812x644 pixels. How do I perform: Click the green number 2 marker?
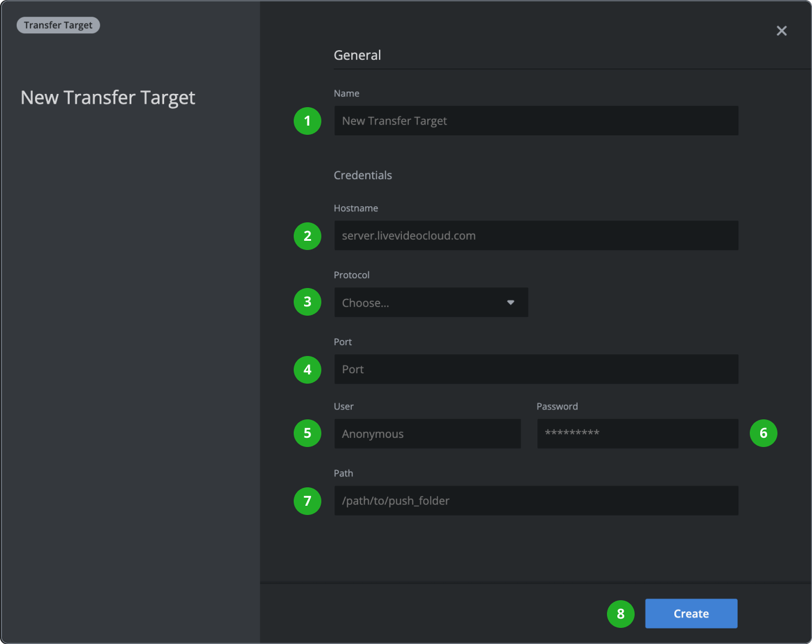click(x=308, y=236)
